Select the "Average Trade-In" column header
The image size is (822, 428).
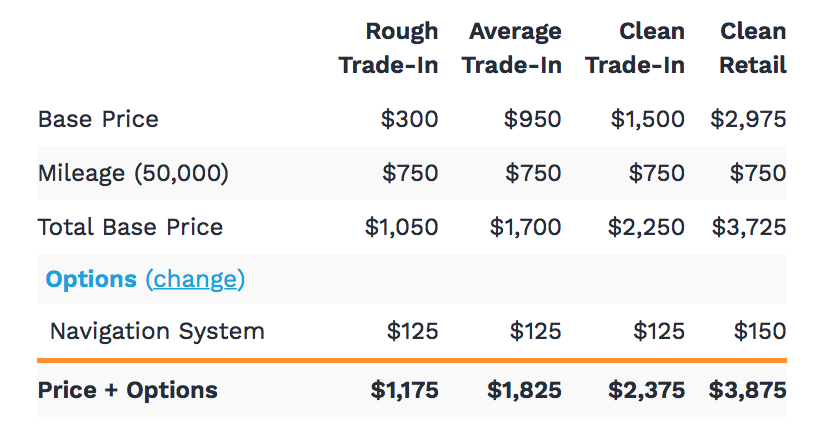(511, 48)
